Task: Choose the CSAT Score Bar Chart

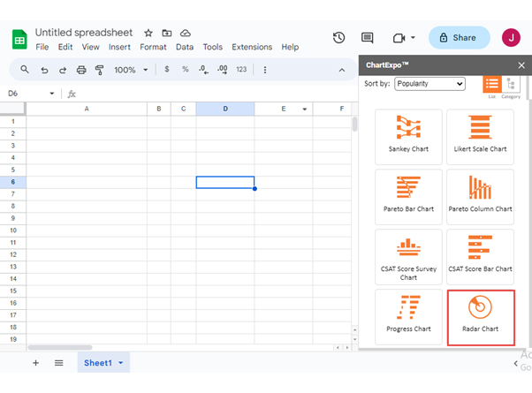Action: pyautogui.click(x=480, y=257)
